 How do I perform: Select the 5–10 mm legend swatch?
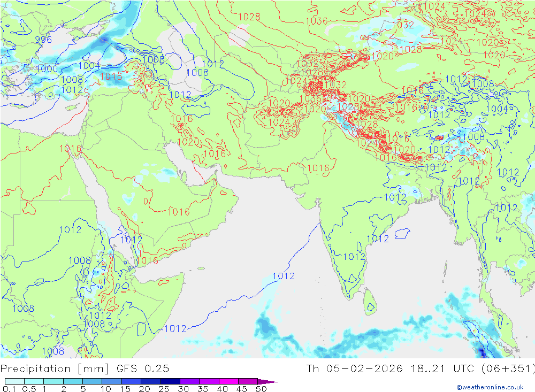click(x=93, y=381)
